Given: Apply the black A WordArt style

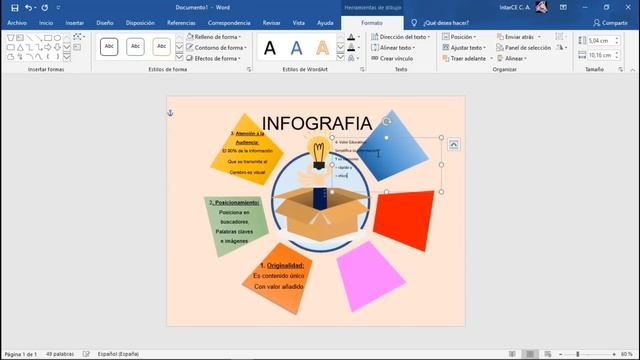Looking at the screenshot, I should coord(270,48).
